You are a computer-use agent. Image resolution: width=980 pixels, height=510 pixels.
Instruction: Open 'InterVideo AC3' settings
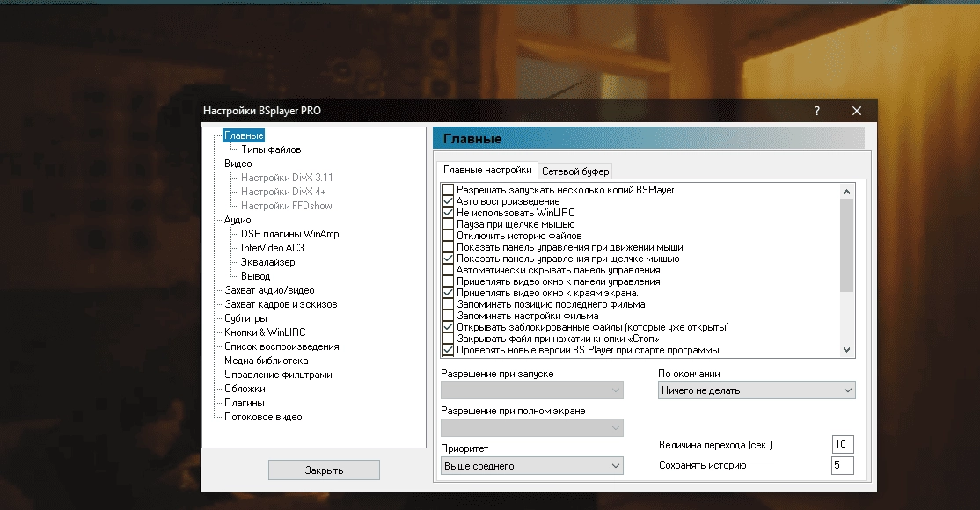click(x=273, y=248)
